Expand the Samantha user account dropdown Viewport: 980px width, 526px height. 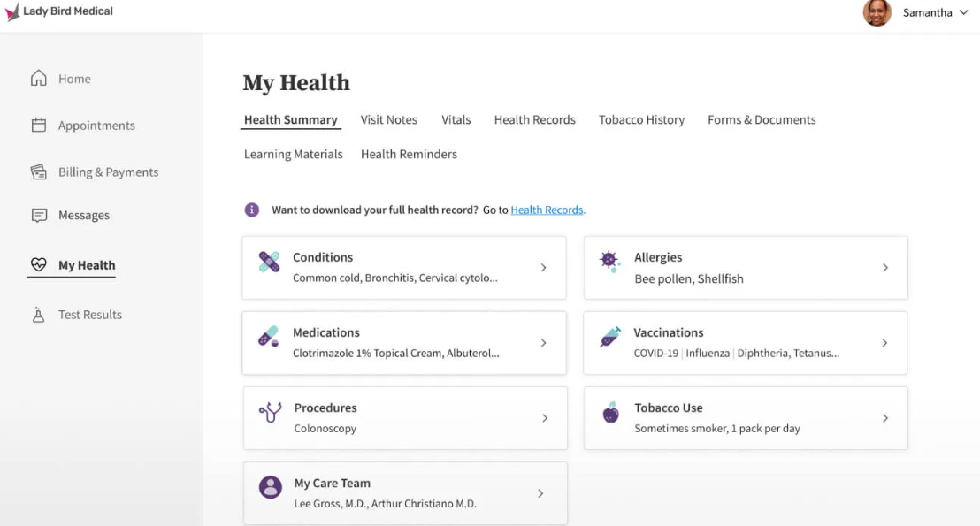(x=963, y=13)
